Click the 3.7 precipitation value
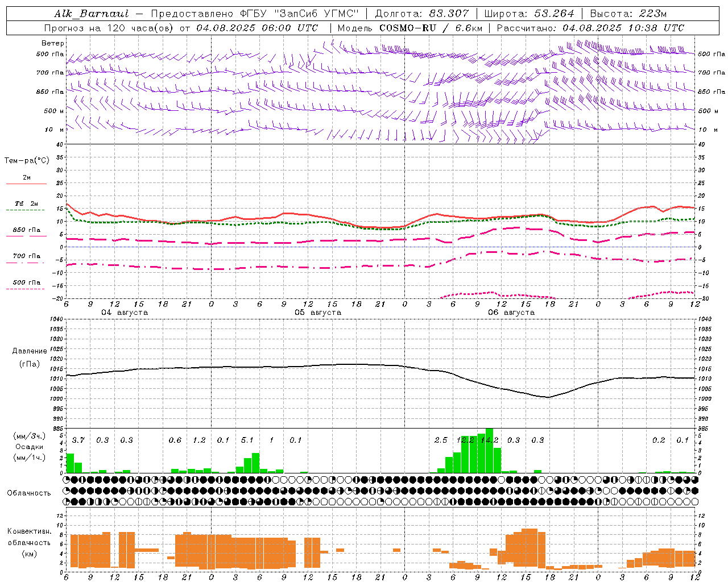 pos(78,440)
